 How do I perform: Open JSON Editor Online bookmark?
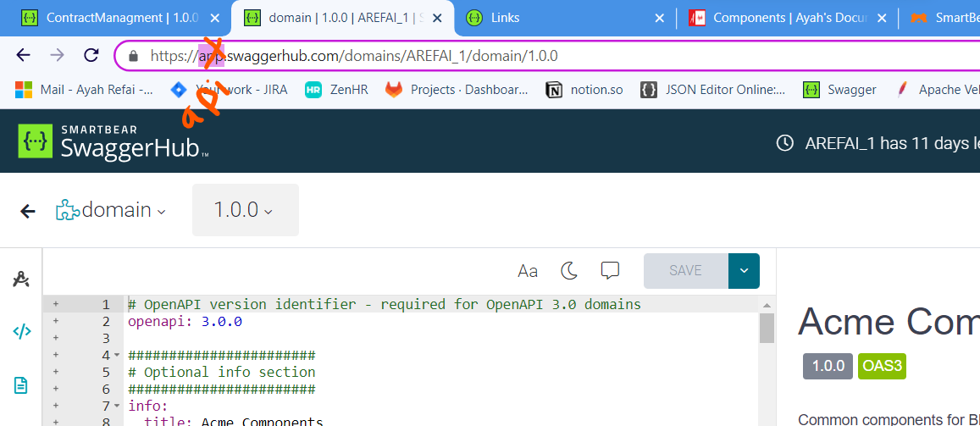click(x=713, y=89)
